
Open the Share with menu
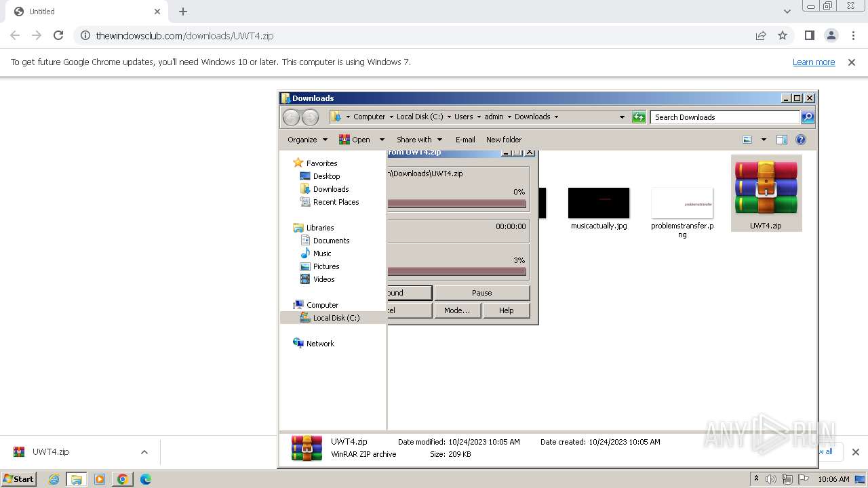[x=419, y=140]
